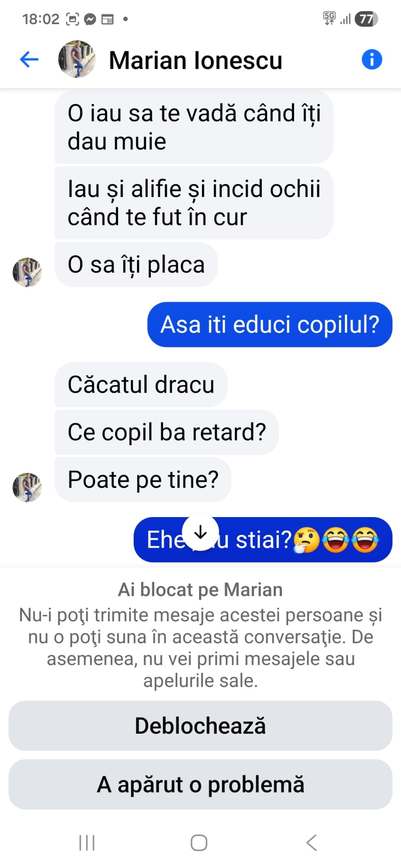Tap the "Ai blocat pe Marian" notice heading
The height and width of the screenshot is (868, 401).
coord(200,590)
